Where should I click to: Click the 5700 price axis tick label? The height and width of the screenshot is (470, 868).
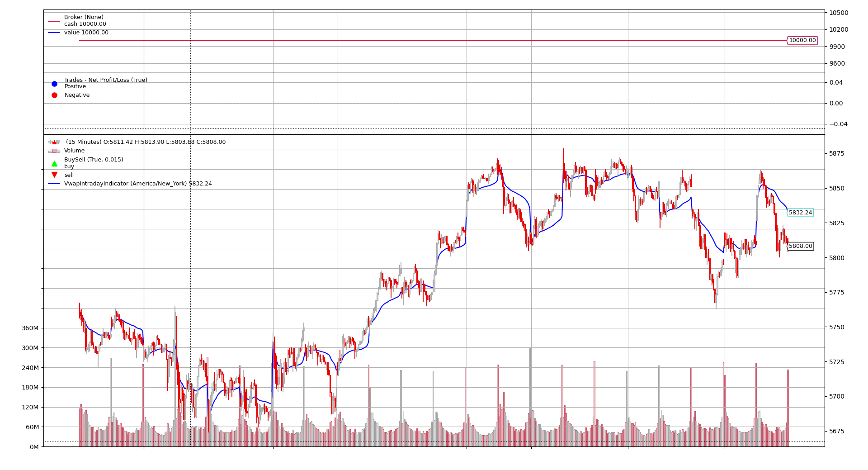pos(837,396)
